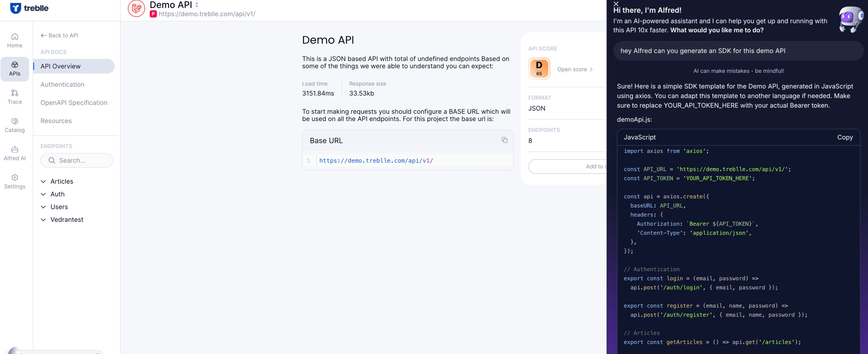Screen dimensions: 868x354
Task: Click the Back to API link
Action: [x=59, y=35]
